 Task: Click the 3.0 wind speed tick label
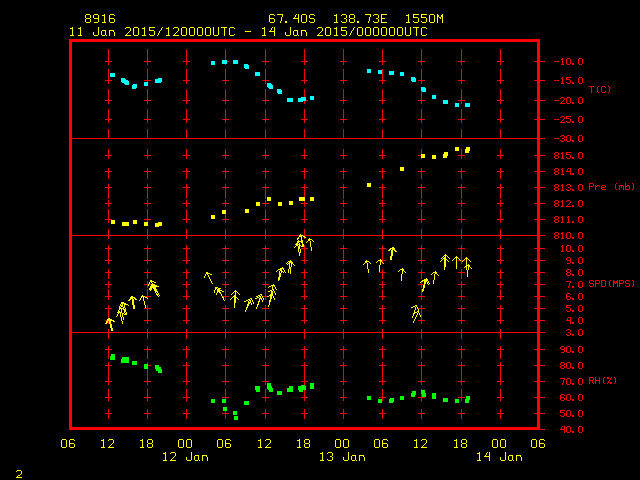[x=575, y=333]
